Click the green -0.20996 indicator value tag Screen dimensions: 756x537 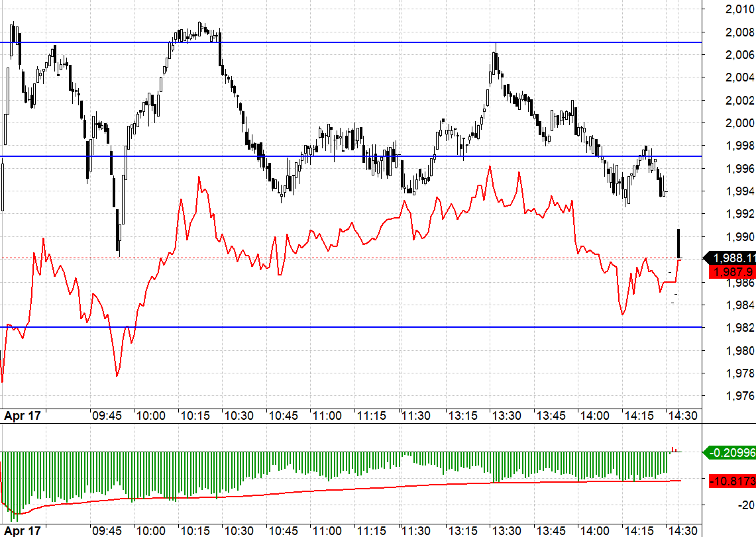coord(731,453)
